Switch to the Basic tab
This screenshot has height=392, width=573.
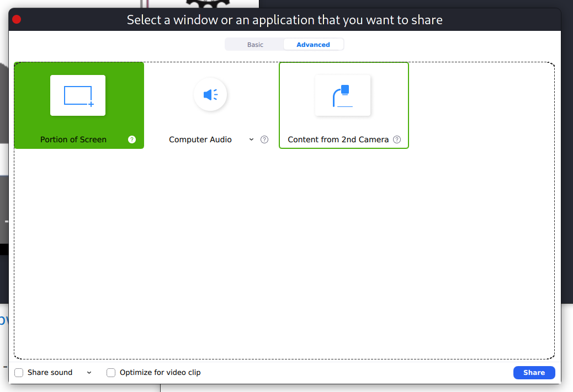tap(255, 45)
